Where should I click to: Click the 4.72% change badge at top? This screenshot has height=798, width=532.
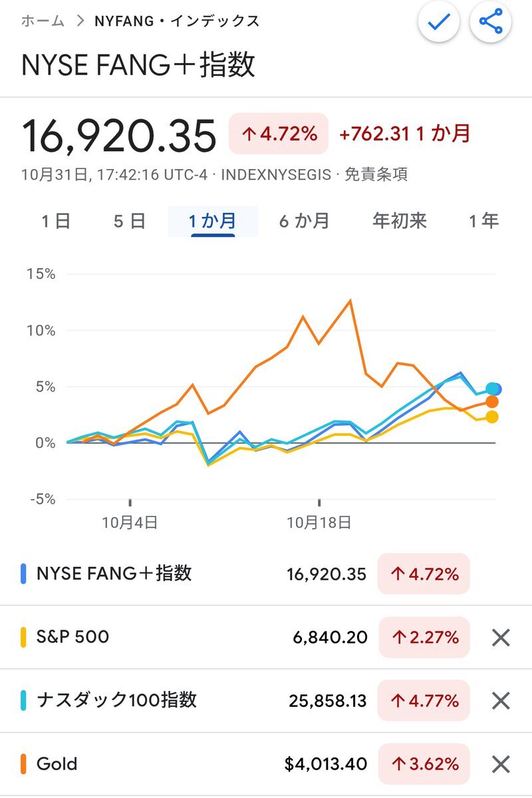tap(279, 134)
